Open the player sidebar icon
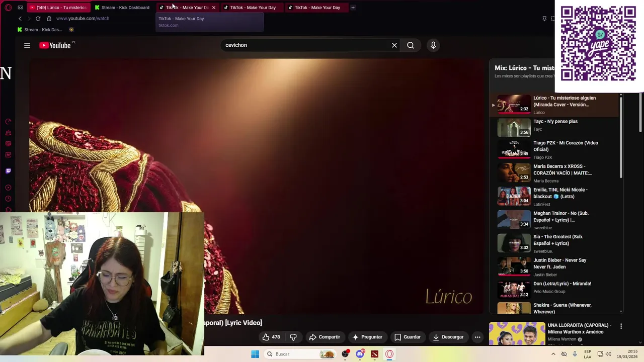644x362 pixels. tap(8, 188)
